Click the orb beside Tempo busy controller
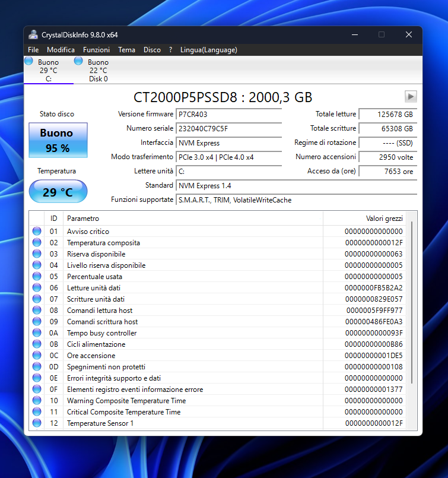This screenshot has width=448, height=478. pos(37,333)
